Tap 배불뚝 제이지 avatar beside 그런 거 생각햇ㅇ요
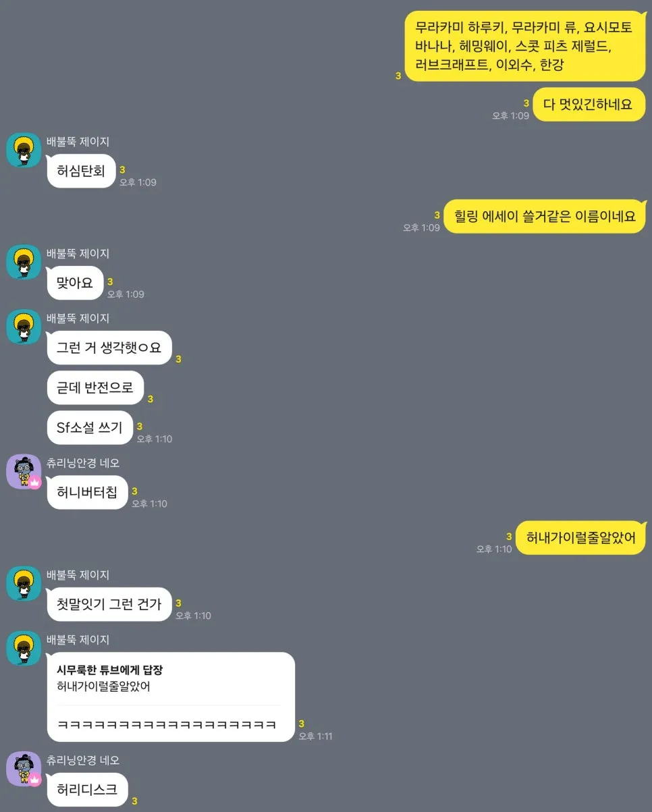This screenshot has width=652, height=812. [x=24, y=327]
